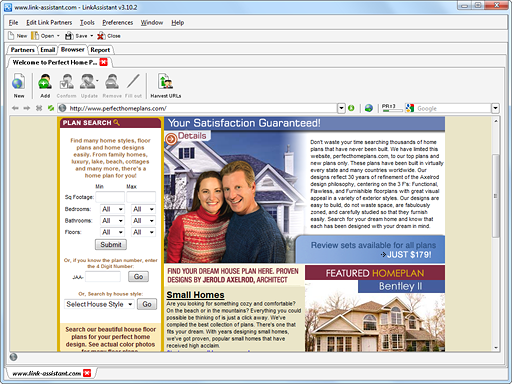Open the Floors minimum dropdown
Viewport: 512px width, 384px height.
click(x=112, y=232)
